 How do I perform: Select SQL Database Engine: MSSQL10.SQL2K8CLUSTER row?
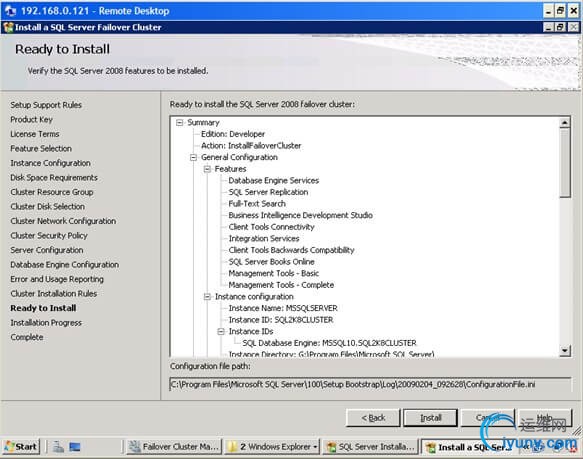click(x=329, y=343)
